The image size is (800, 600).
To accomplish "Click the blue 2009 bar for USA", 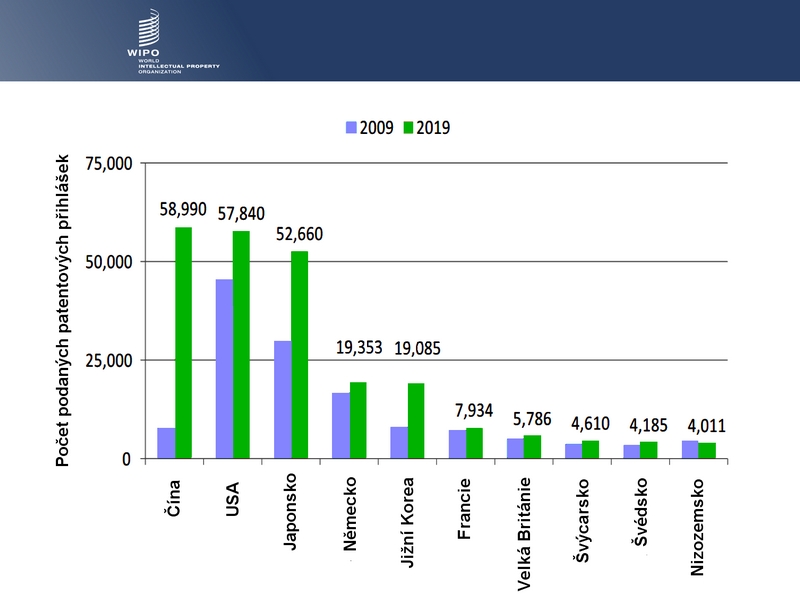I will 224,369.
